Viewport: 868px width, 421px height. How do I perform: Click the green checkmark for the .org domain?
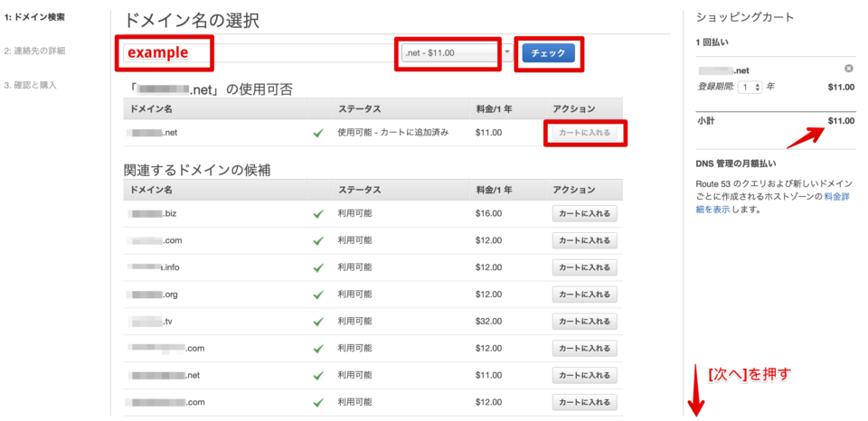(x=317, y=295)
